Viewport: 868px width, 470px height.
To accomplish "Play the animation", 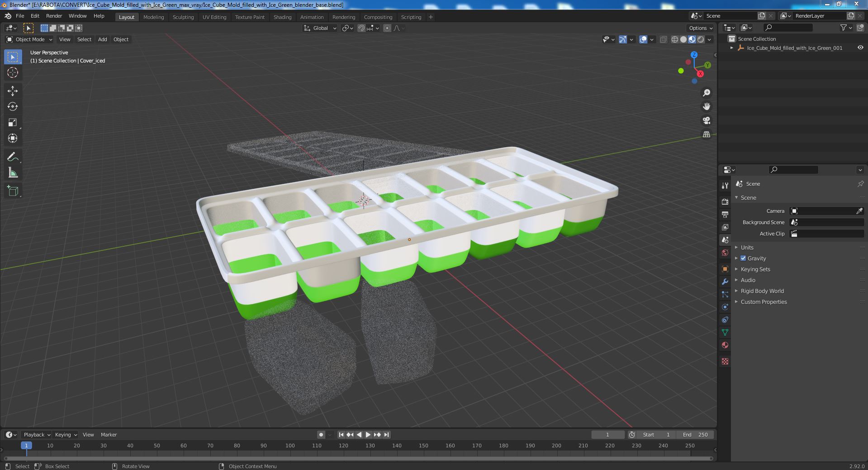I will pyautogui.click(x=368, y=435).
